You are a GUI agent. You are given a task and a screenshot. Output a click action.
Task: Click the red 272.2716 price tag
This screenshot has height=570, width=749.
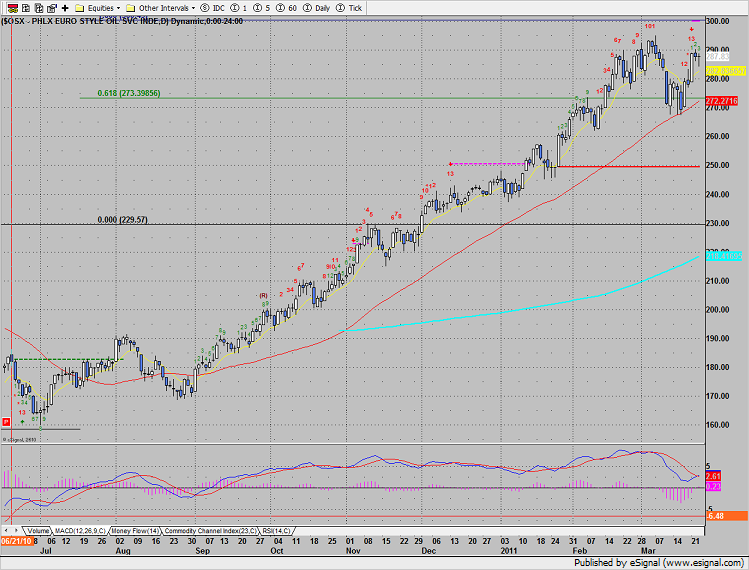(x=722, y=101)
